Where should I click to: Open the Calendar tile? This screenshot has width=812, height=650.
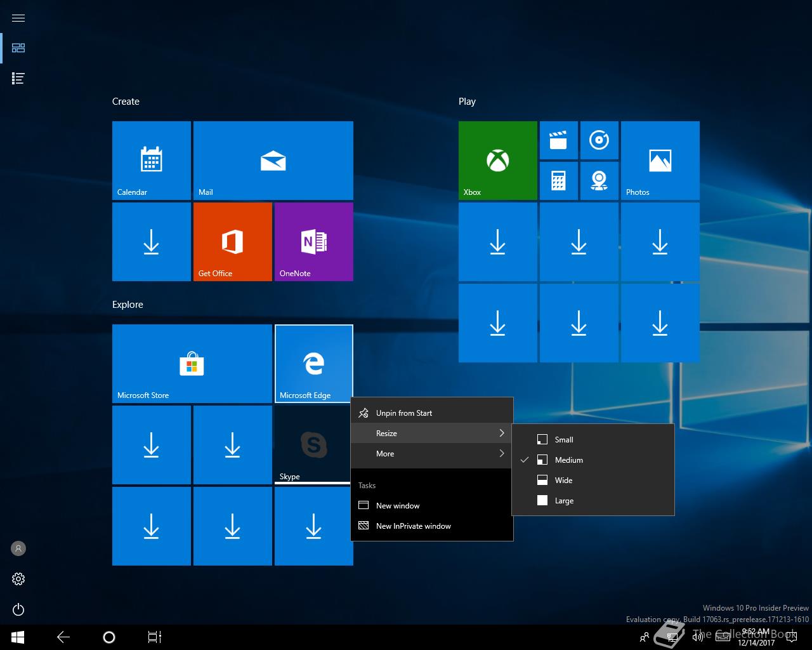pyautogui.click(x=152, y=161)
